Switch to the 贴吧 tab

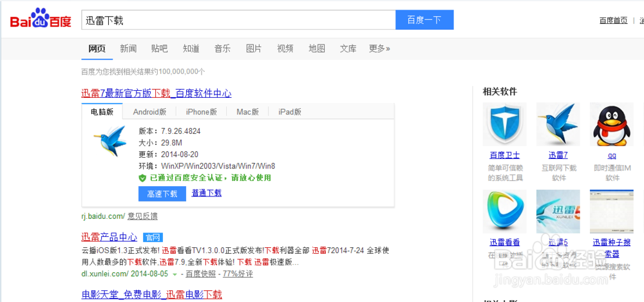pyautogui.click(x=159, y=48)
